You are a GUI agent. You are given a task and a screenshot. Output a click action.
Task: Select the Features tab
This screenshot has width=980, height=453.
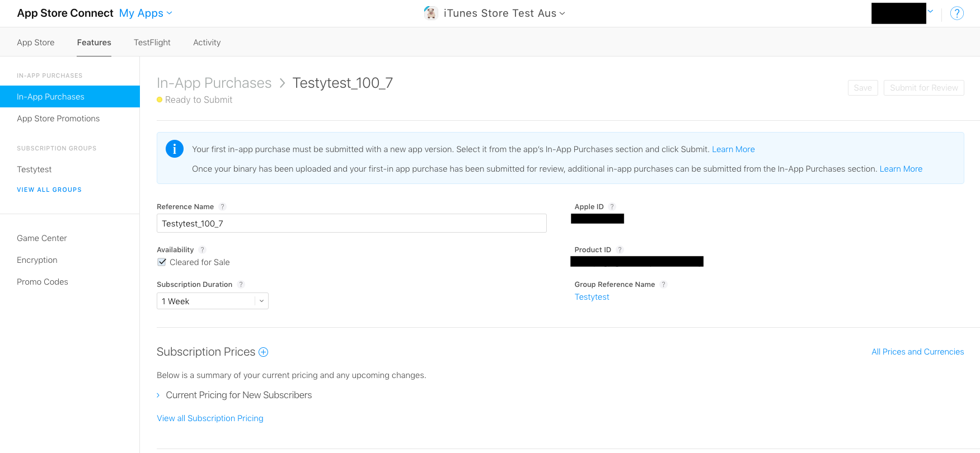(x=94, y=43)
